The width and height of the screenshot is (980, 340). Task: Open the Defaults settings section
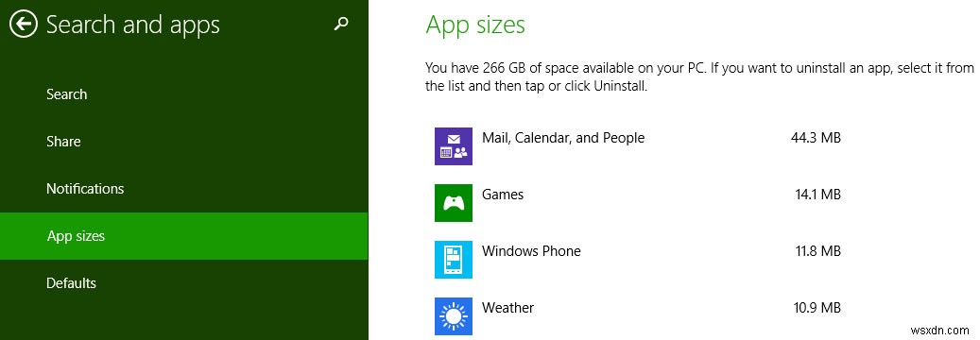click(x=183, y=283)
